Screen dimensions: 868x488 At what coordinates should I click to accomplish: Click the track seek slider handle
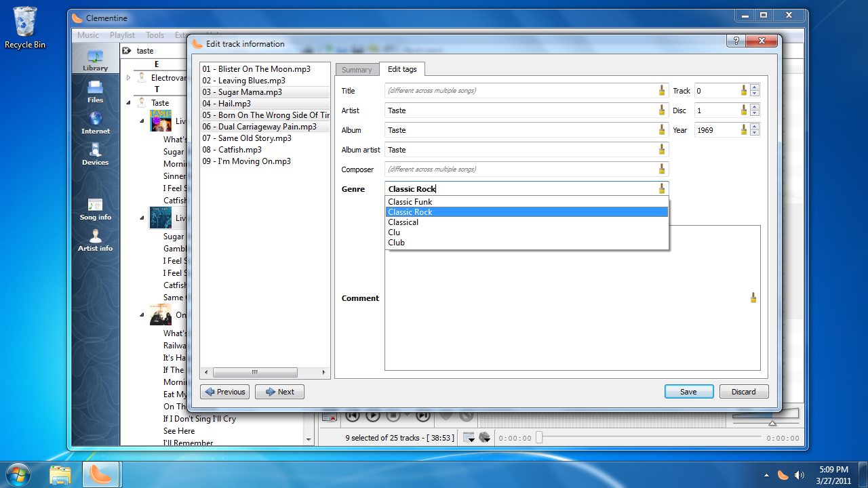539,438
